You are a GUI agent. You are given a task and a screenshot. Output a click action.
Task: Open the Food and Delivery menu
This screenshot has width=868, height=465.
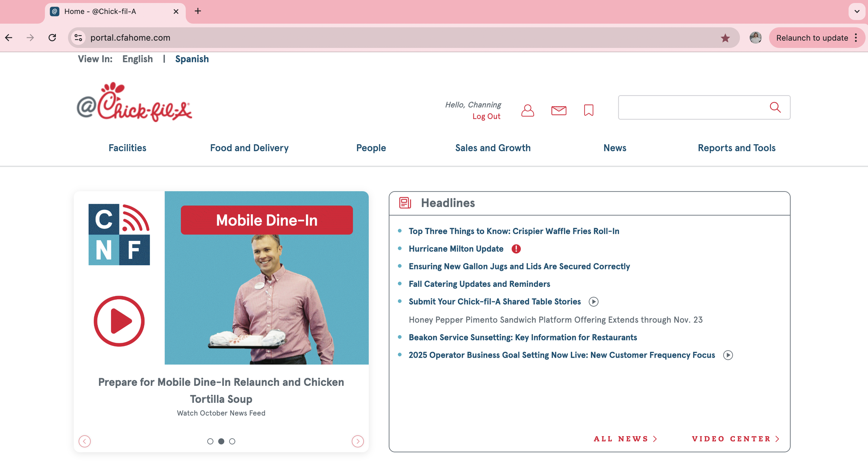click(x=249, y=148)
